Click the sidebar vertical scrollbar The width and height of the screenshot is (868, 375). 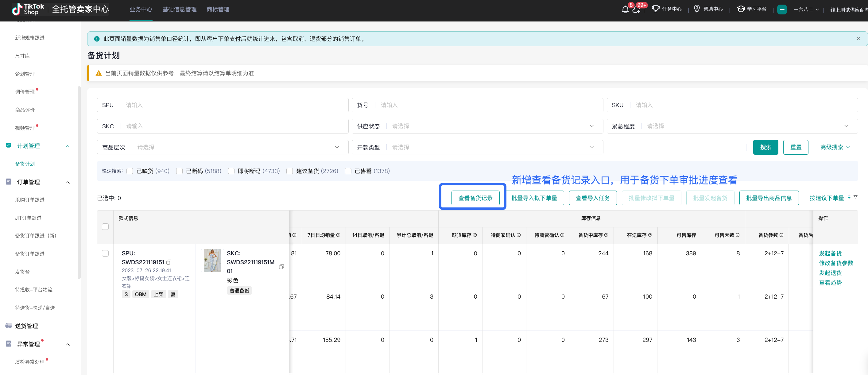coord(79,182)
